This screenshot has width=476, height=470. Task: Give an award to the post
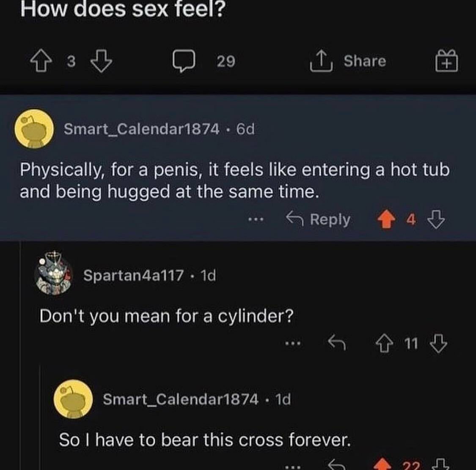click(x=447, y=61)
